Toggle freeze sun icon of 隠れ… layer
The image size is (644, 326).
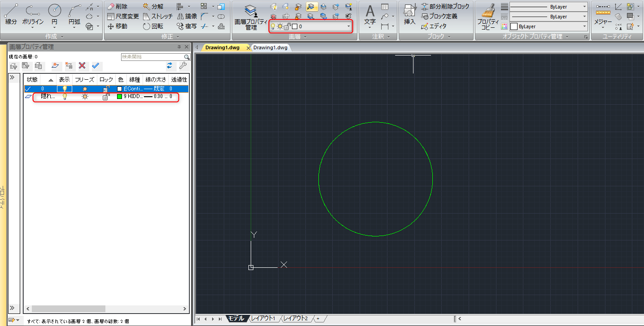tap(84, 96)
